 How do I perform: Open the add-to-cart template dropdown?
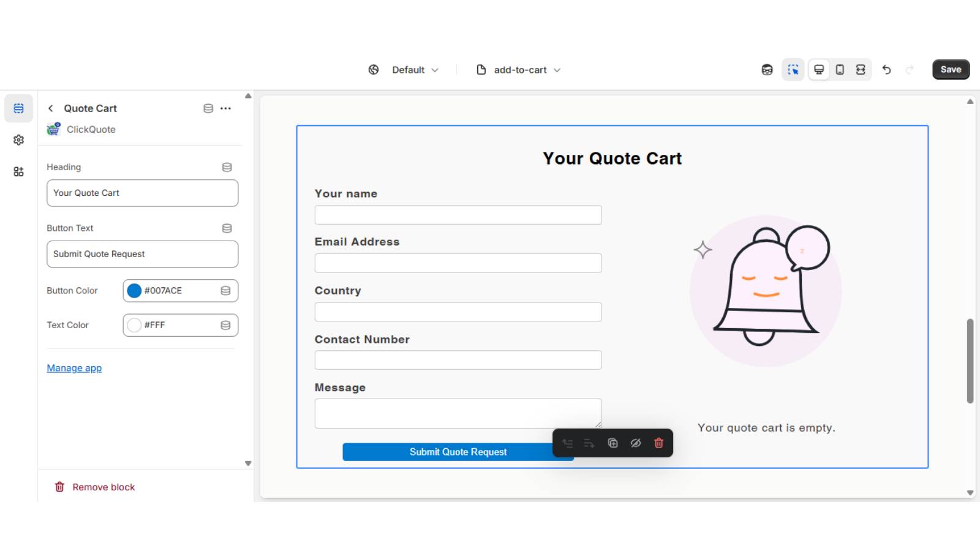pos(527,70)
